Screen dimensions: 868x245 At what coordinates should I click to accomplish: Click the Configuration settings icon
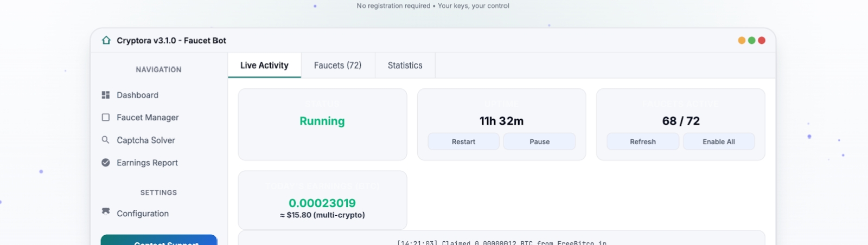tap(106, 211)
